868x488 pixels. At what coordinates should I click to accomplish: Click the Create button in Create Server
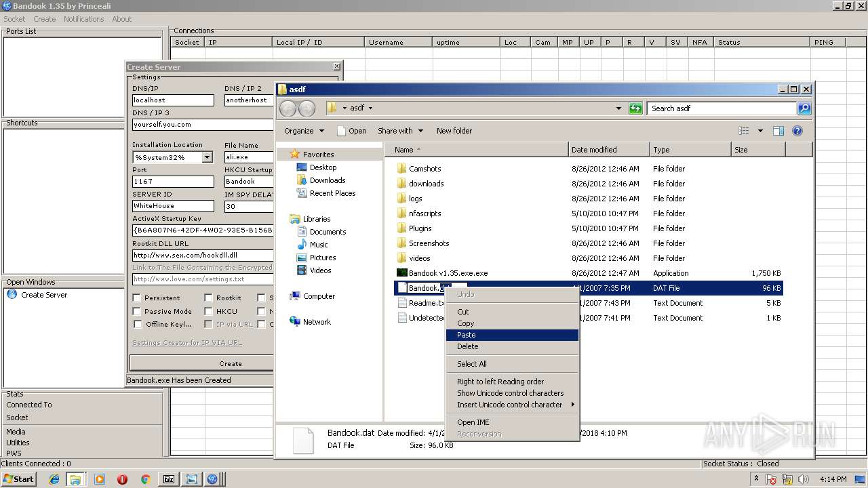coord(202,363)
